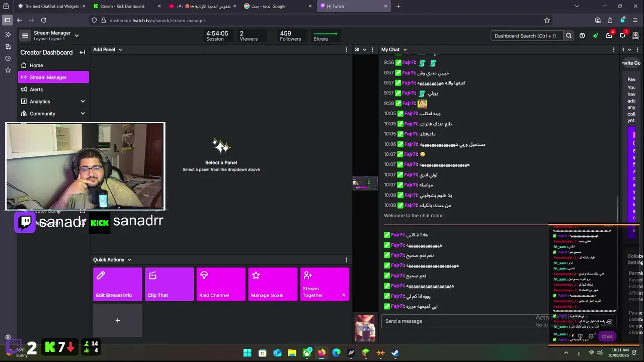Add a new quick action tile
Viewport: 644px width, 362px height.
tap(117, 320)
